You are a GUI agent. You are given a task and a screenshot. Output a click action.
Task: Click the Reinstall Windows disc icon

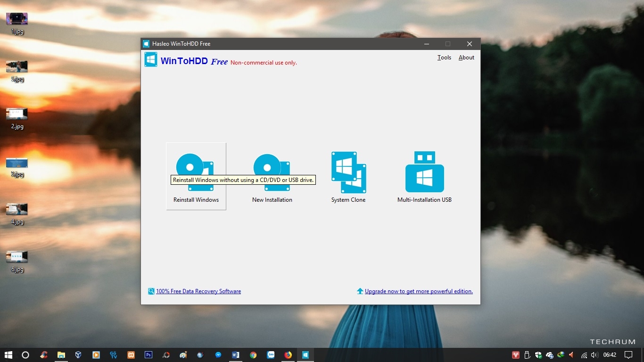195,172
